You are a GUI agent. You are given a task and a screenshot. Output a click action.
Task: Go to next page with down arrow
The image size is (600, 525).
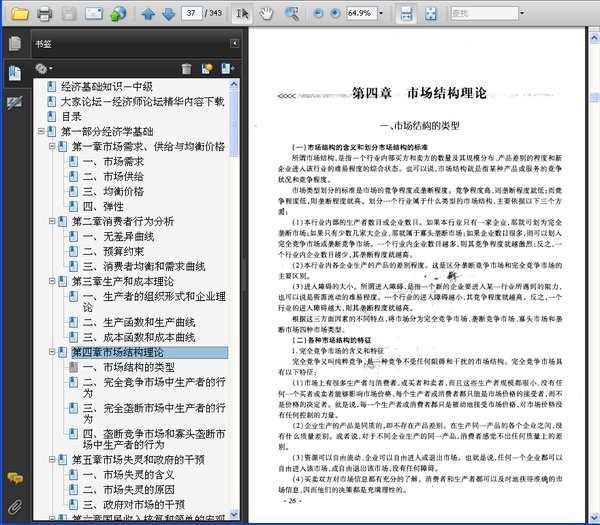click(168, 14)
